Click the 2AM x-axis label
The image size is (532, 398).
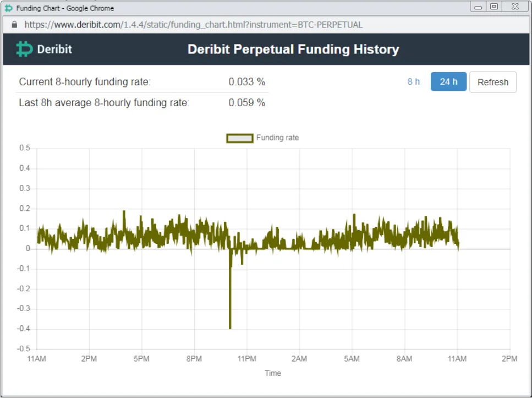point(299,359)
